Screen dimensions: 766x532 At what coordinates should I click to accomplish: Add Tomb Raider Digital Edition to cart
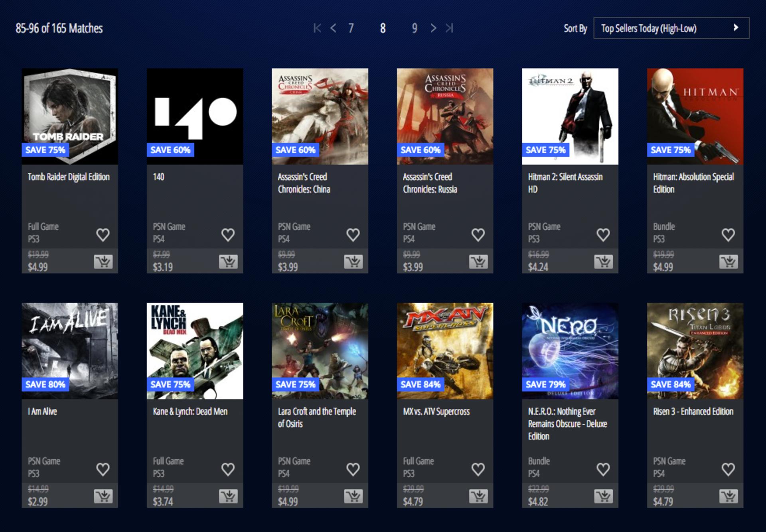click(x=103, y=262)
